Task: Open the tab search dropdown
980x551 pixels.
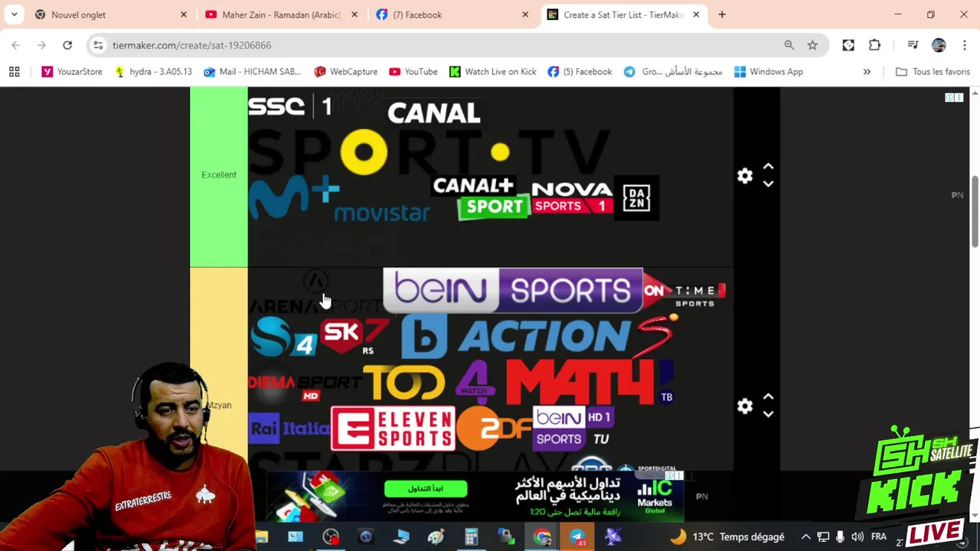Action: click(x=14, y=15)
